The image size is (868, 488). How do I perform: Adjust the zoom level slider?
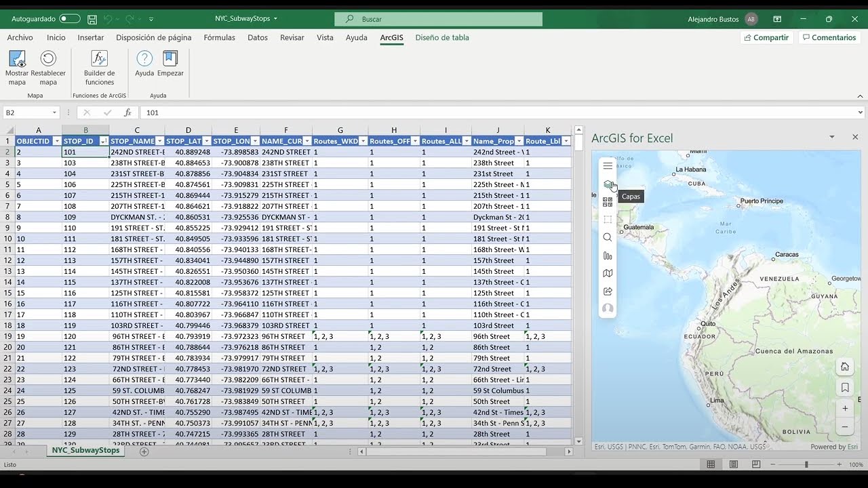pos(806,464)
